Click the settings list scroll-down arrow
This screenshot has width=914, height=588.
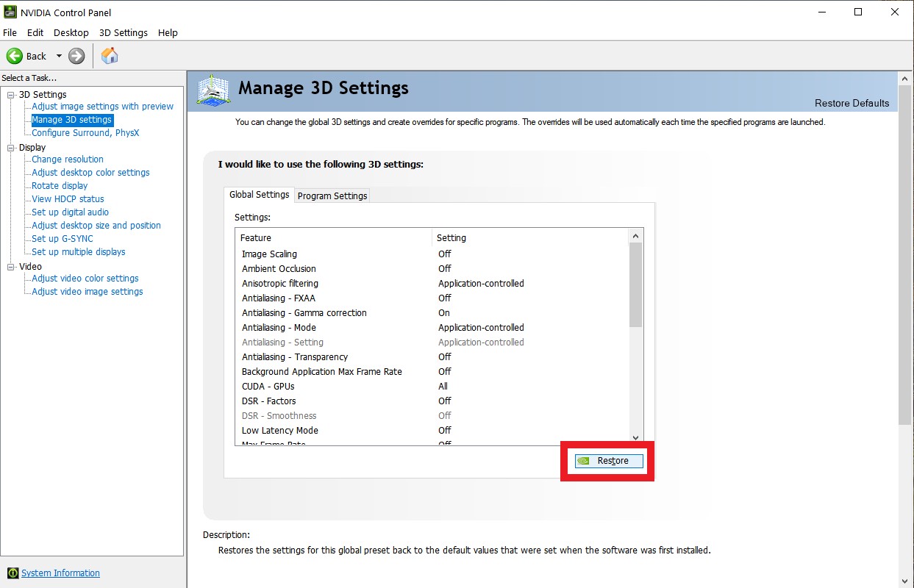636,438
